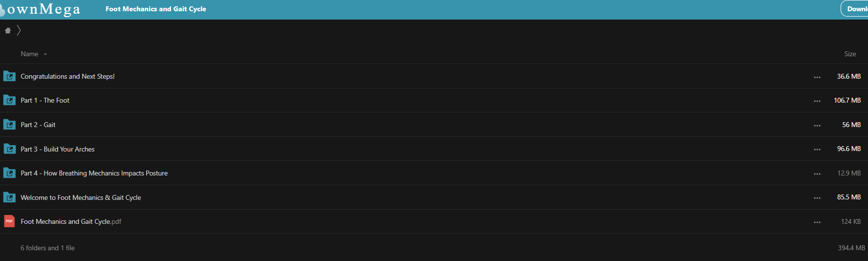Click the Download button in the header
The image size is (868, 261).
[x=854, y=9]
